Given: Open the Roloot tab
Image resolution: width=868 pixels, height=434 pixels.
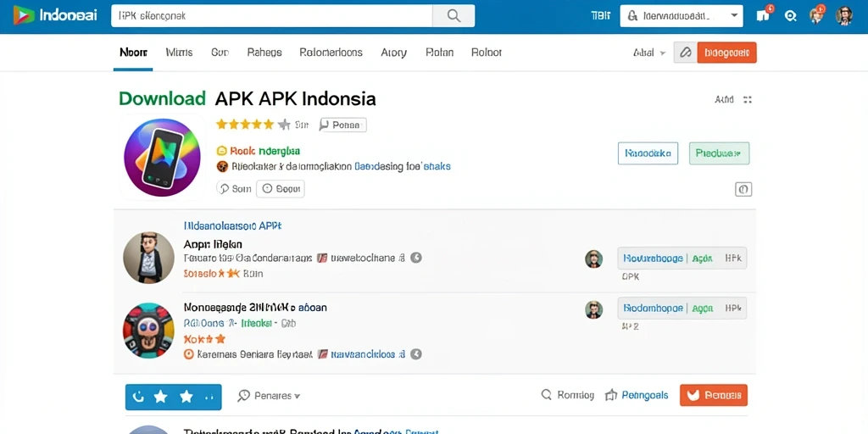Looking at the screenshot, I should tap(487, 53).
